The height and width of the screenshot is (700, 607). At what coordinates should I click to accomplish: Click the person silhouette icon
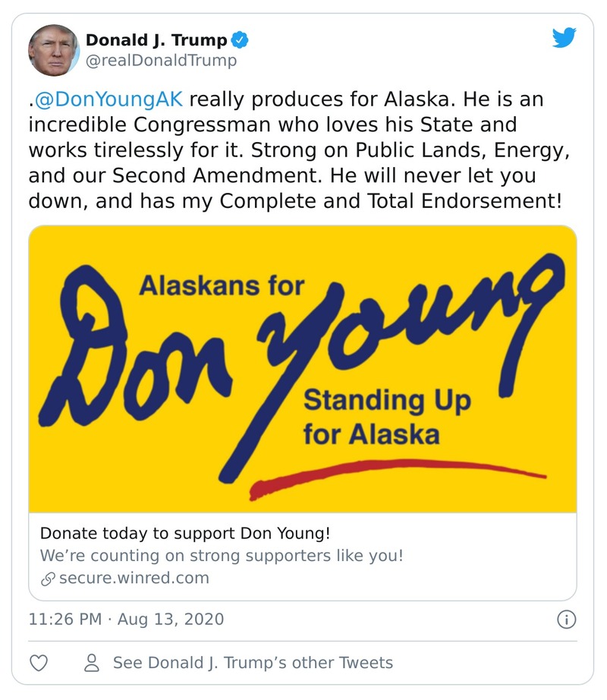pyautogui.click(x=93, y=663)
